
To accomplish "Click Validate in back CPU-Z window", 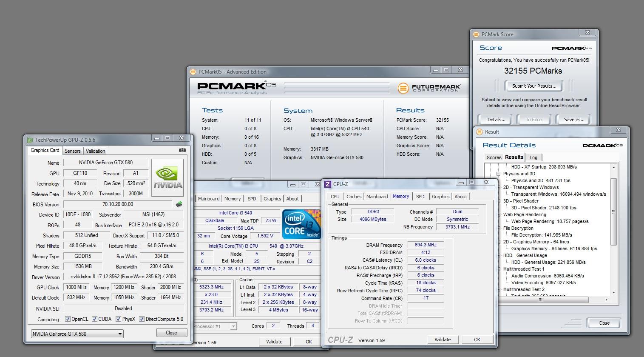I will [x=274, y=342].
